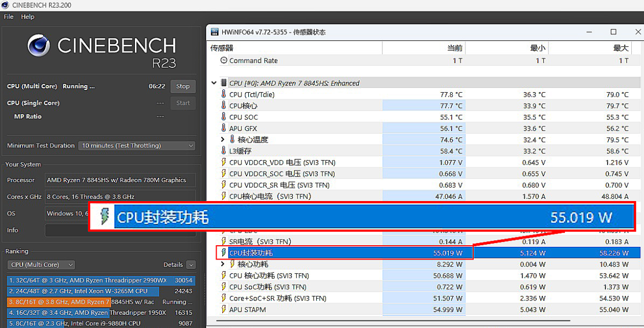Screen dimensions: 644x328
Task: Expand the 核心功耗 sensor row
Action: pos(223,264)
